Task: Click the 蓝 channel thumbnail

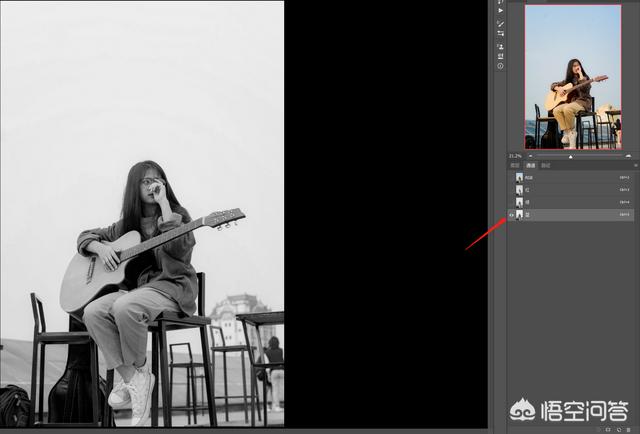Action: (519, 215)
